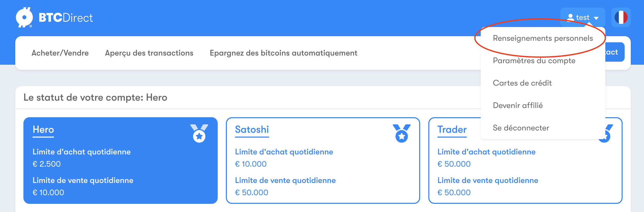The image size is (644, 212).
Task: Go to the Acheter/Vendre tab
Action: 60,53
